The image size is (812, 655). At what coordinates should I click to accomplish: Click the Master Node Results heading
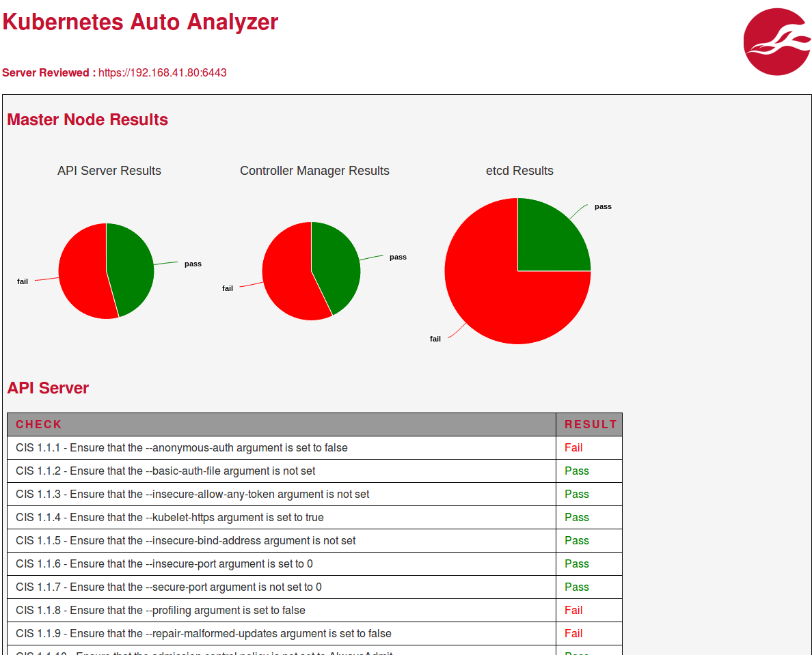[x=87, y=120]
